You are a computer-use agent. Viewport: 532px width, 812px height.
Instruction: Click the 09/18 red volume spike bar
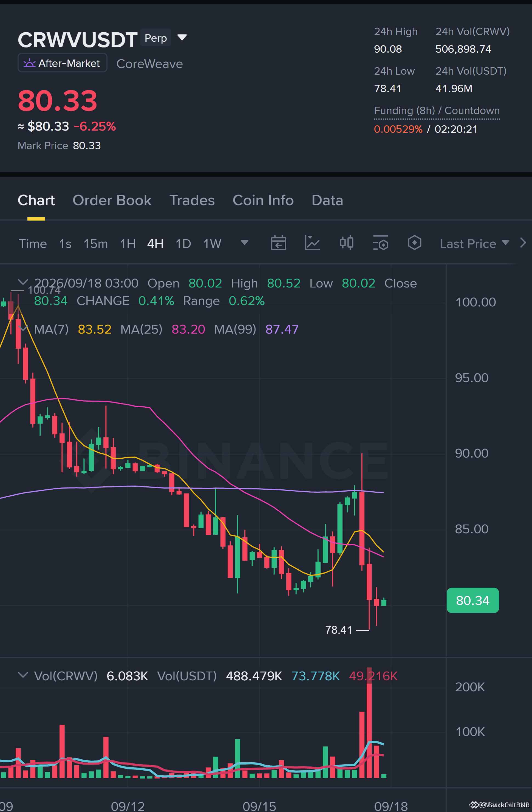coord(369,722)
